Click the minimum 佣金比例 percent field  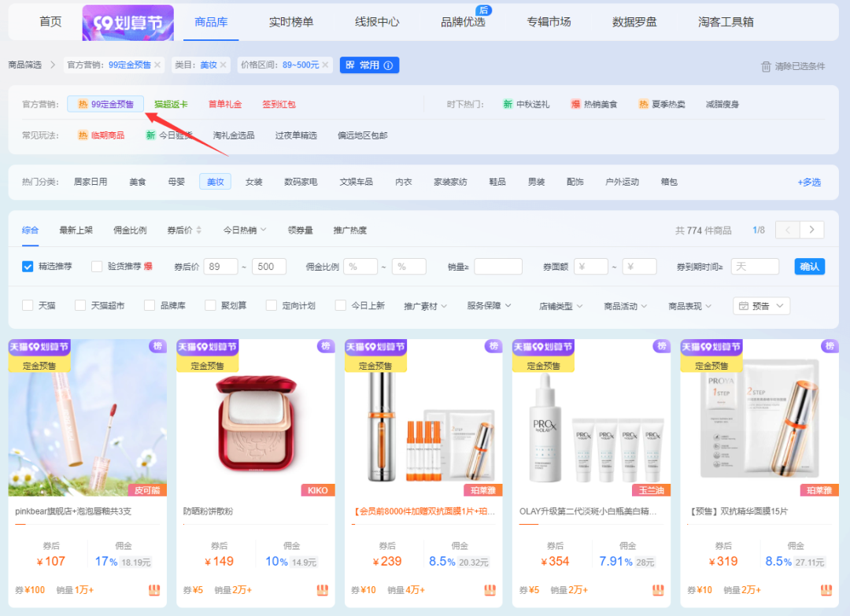tap(360, 267)
